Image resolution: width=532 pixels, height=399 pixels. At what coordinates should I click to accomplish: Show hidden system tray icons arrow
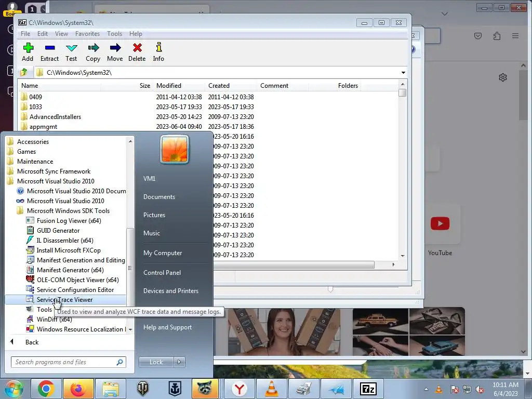[x=426, y=389]
